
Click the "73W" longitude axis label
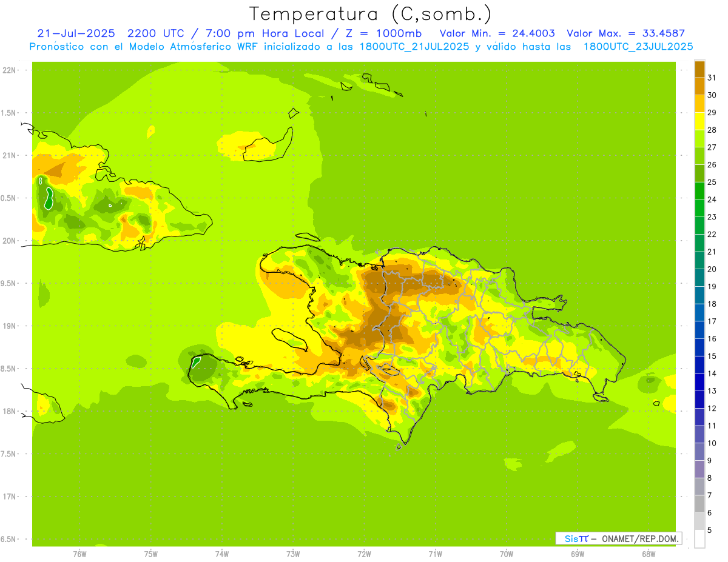pos(293,554)
